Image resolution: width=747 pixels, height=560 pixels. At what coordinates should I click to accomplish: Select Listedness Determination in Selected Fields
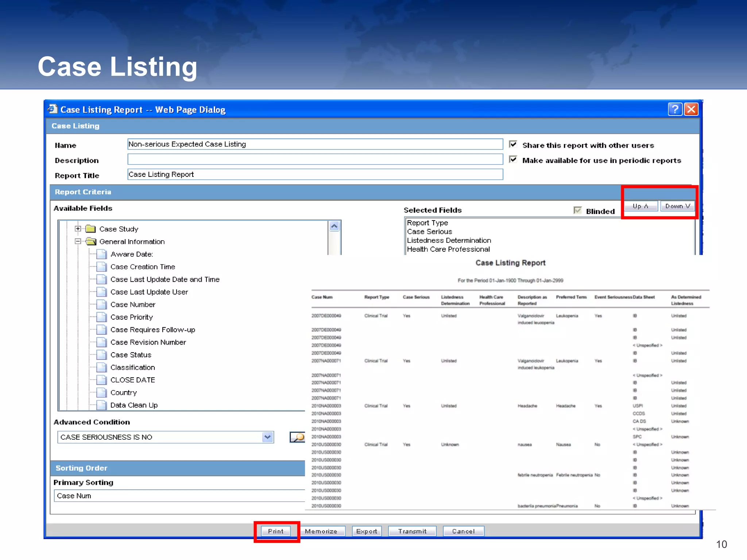pos(449,240)
